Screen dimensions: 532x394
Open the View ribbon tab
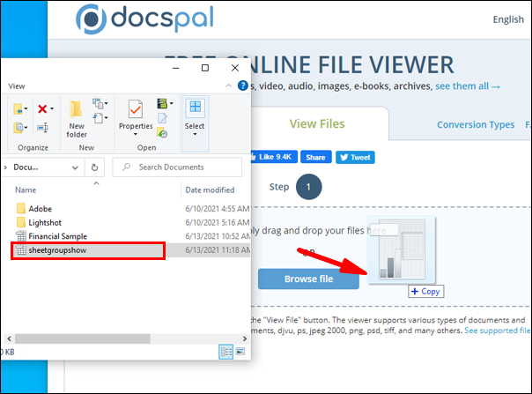[16, 86]
